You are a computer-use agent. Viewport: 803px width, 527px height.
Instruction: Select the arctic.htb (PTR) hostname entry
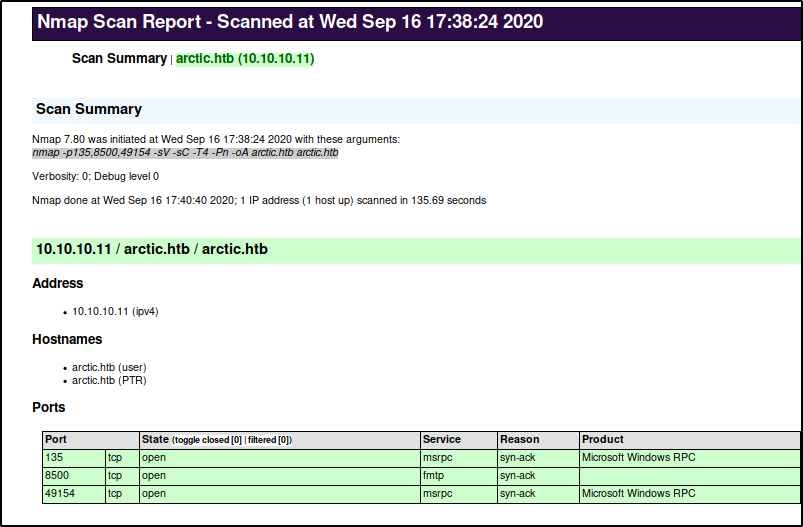tap(109, 380)
